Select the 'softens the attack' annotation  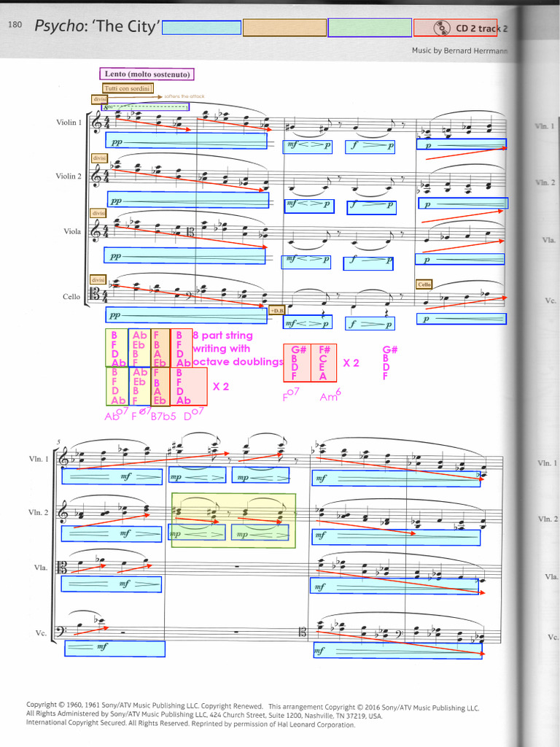pos(184,96)
